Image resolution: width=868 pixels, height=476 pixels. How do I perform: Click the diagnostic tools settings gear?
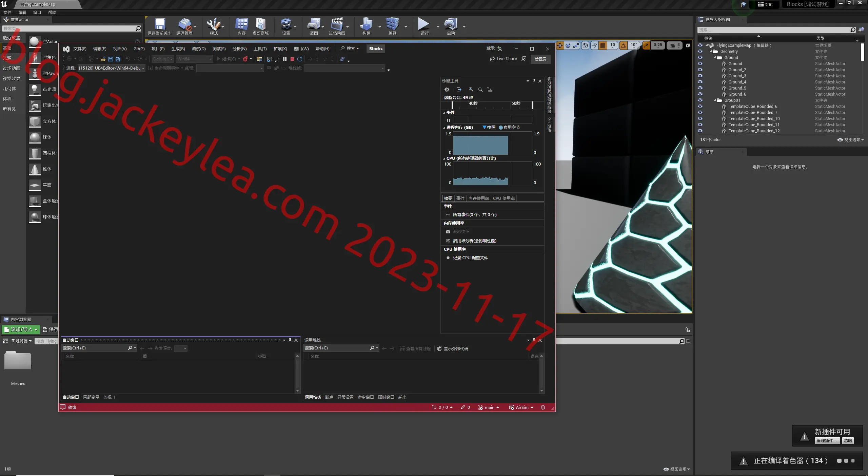(447, 90)
